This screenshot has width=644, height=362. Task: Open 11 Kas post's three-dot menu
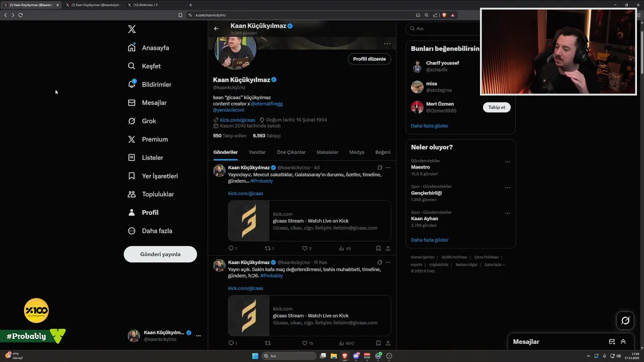(x=388, y=262)
